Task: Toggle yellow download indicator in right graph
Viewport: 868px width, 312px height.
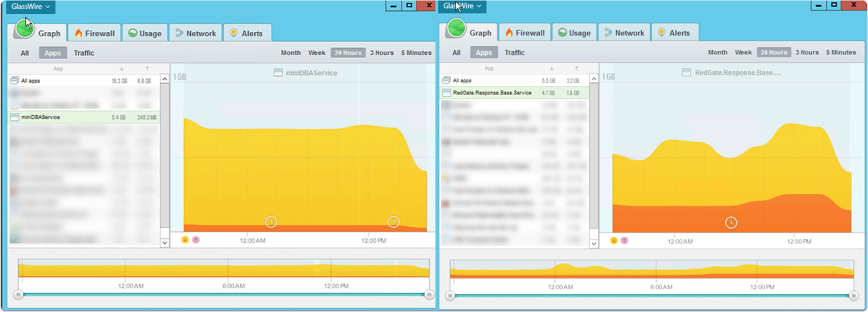Action: click(x=614, y=240)
